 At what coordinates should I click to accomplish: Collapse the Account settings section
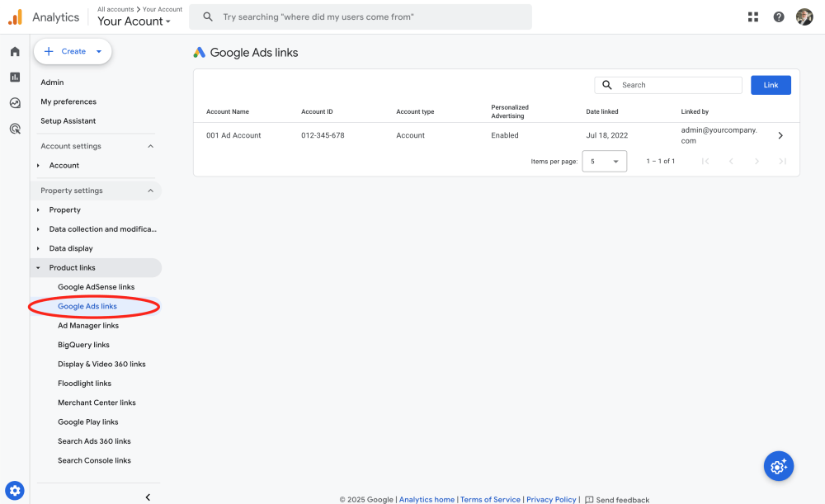pos(150,146)
